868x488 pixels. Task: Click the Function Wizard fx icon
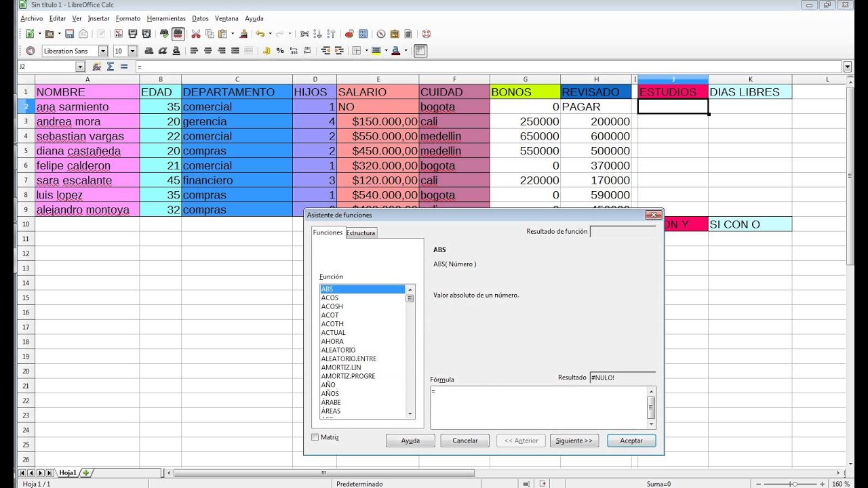coord(96,66)
